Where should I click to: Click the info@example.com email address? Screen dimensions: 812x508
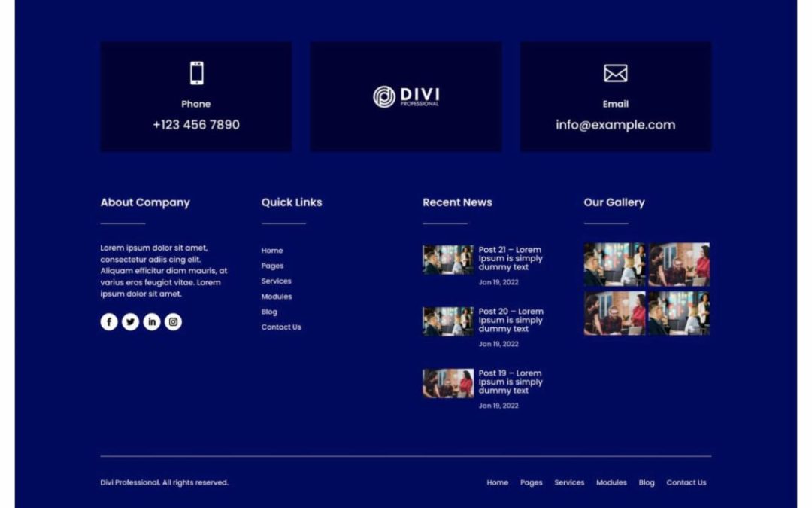pyautogui.click(x=615, y=125)
